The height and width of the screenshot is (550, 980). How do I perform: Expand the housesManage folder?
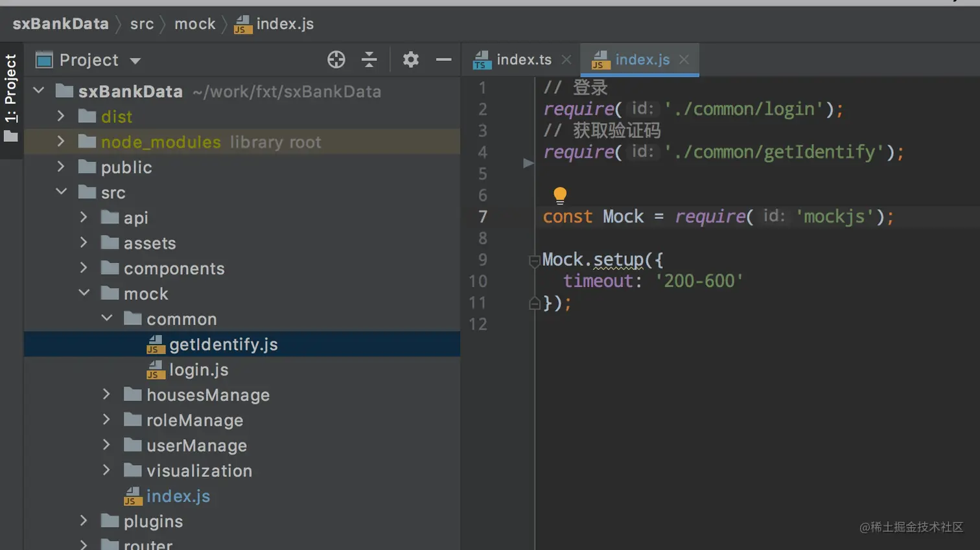pyautogui.click(x=107, y=395)
